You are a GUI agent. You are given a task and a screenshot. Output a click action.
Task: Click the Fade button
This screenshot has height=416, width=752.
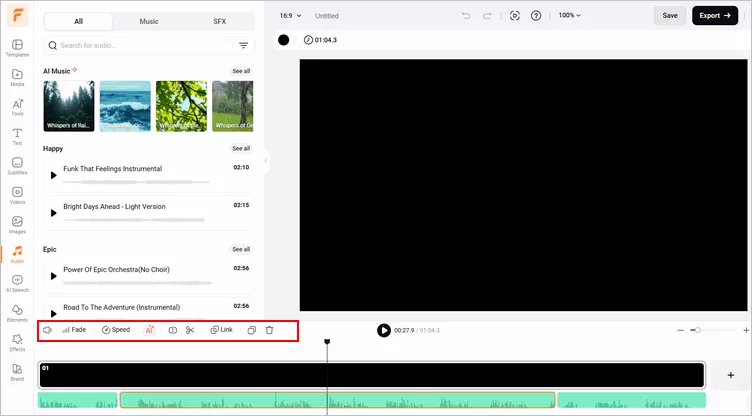[74, 330]
